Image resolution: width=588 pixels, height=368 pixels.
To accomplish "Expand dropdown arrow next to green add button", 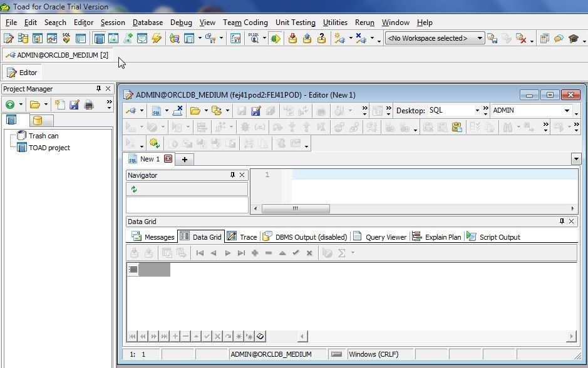I will 21,105.
